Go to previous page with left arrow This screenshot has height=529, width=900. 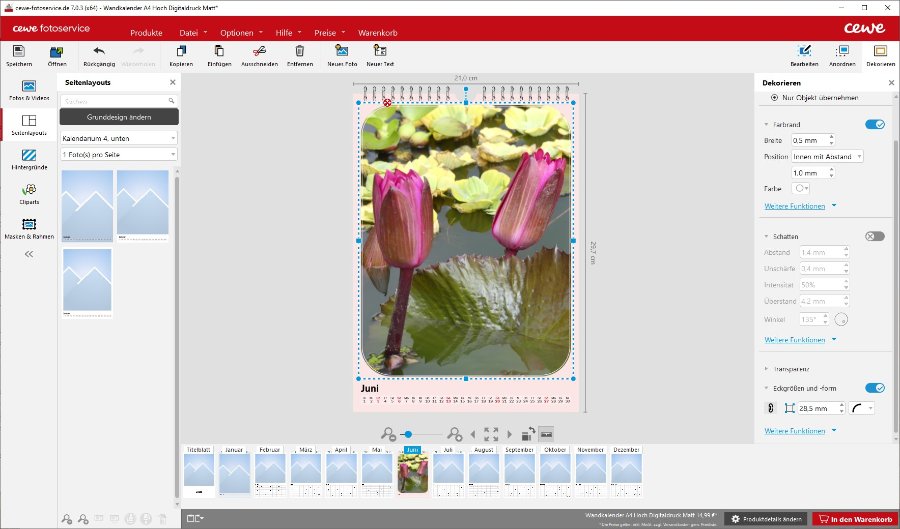click(x=473, y=434)
